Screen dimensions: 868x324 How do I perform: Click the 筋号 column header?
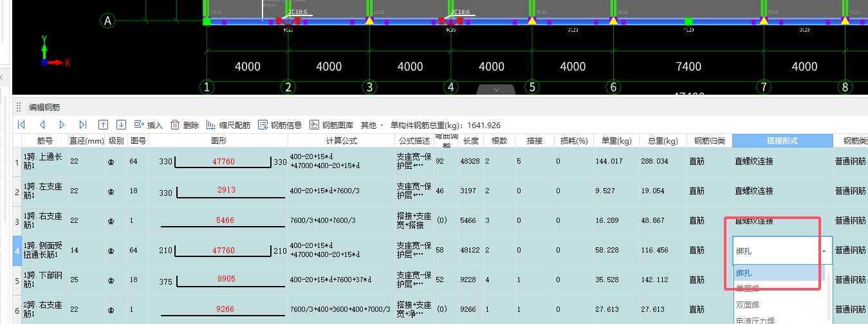click(x=45, y=140)
